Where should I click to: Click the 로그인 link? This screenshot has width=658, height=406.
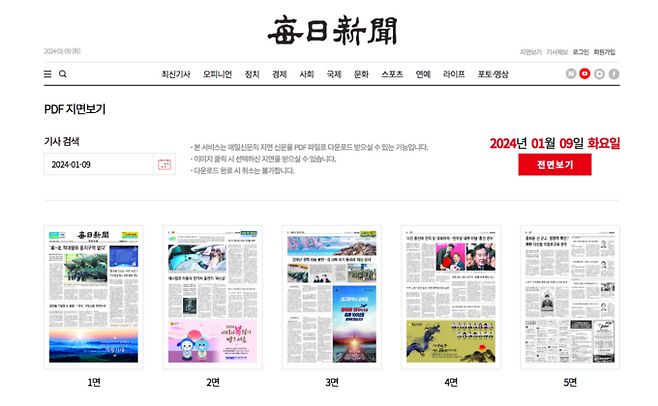coord(580,51)
